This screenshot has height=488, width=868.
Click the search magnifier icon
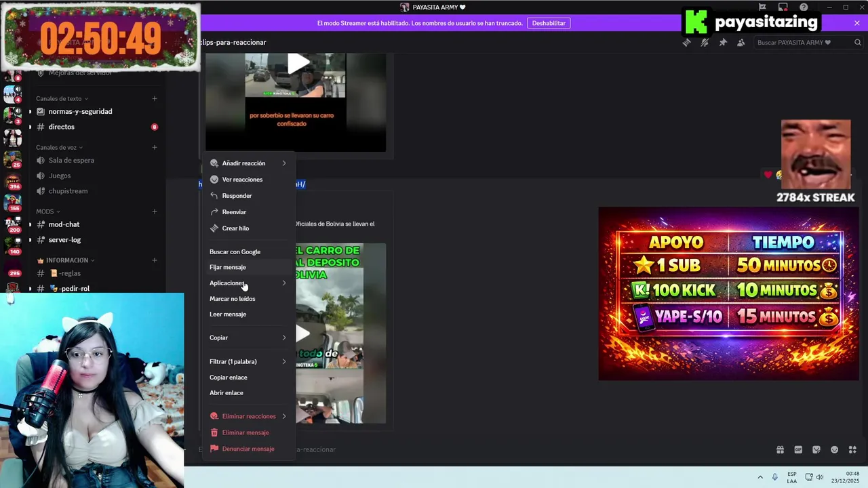857,42
